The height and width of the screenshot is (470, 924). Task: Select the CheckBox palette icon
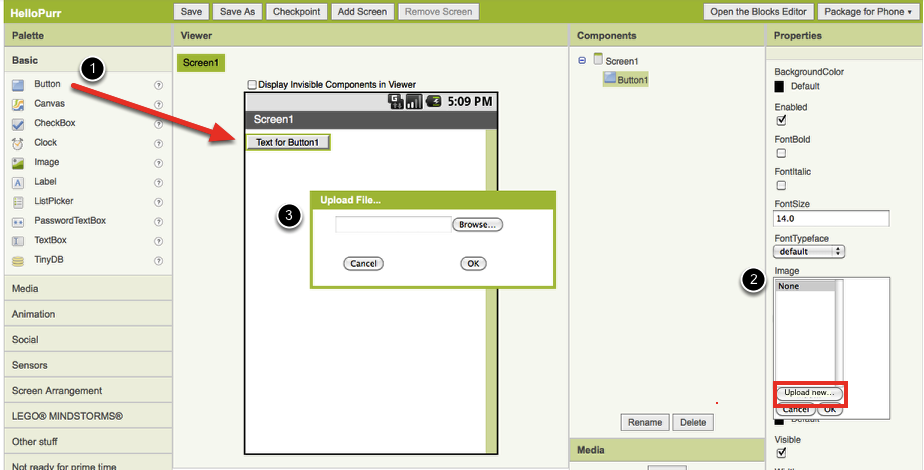point(18,124)
